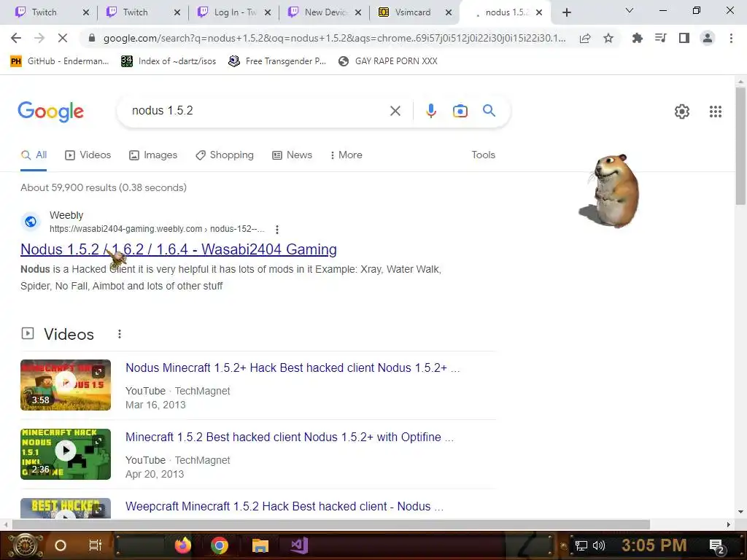Open the taskbar clock showing 3:05 PM
The image size is (747, 560).
(x=654, y=545)
